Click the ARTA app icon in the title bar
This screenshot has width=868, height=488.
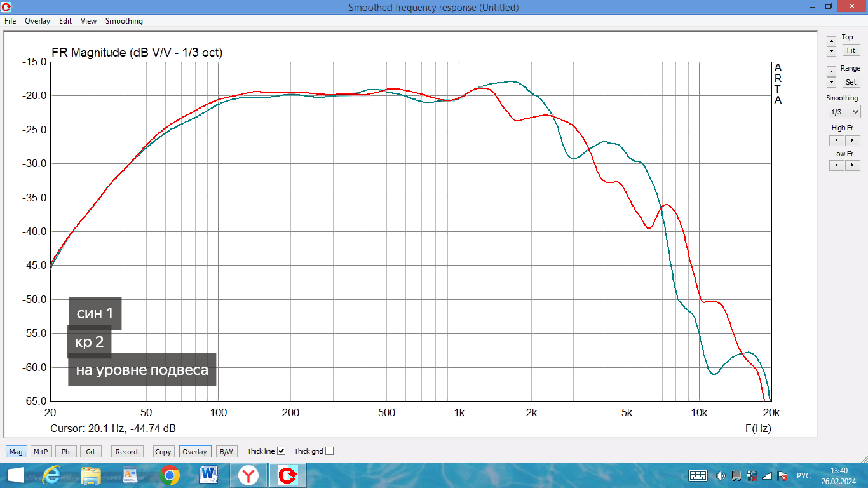click(7, 7)
